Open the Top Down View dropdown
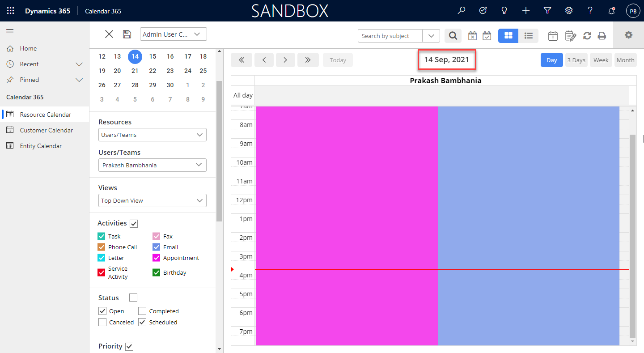The width and height of the screenshot is (644, 353). [153, 200]
